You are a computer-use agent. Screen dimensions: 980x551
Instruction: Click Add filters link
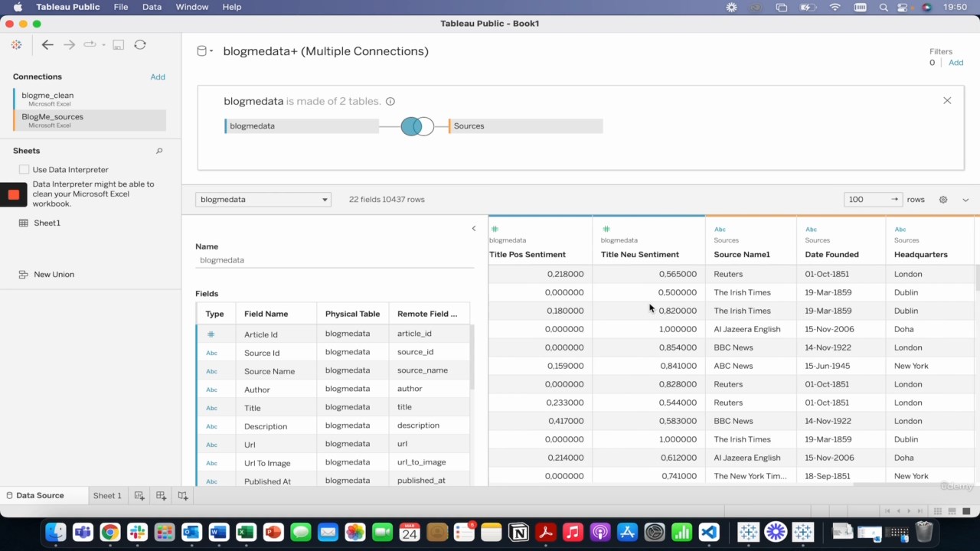[x=956, y=63]
